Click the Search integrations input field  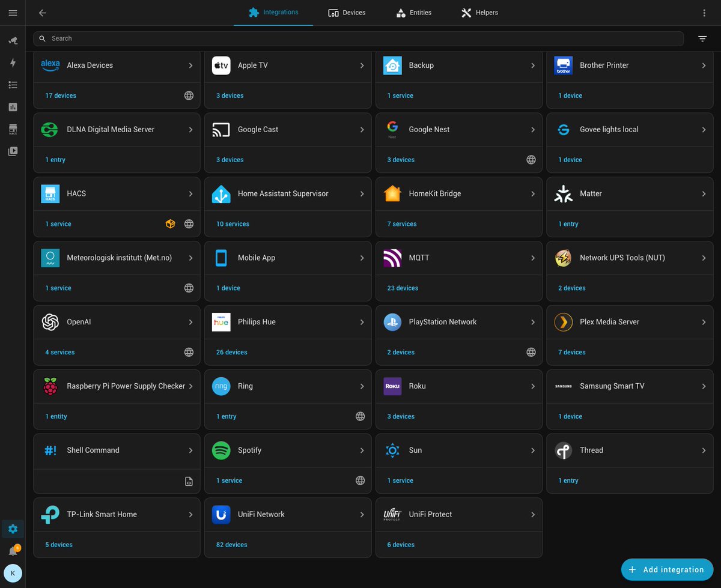pyautogui.click(x=358, y=38)
